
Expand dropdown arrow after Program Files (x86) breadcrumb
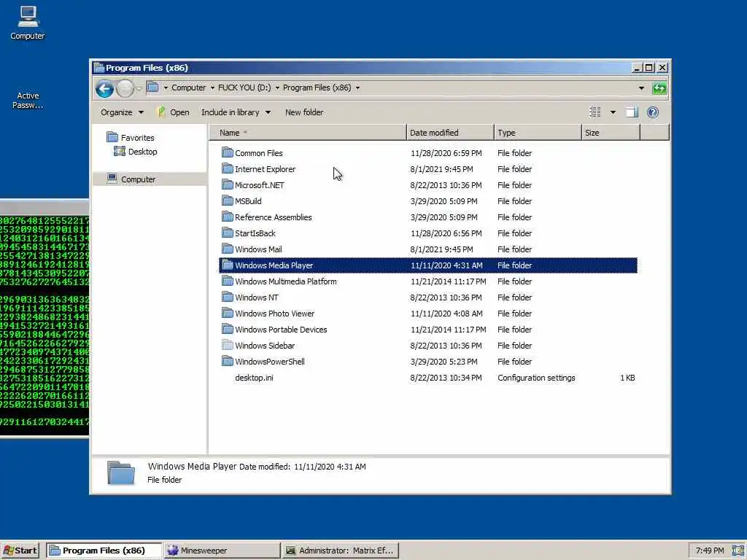pos(357,88)
